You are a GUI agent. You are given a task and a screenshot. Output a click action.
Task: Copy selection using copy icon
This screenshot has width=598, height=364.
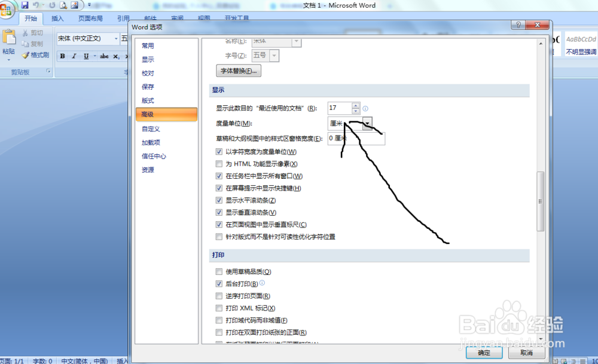tap(25, 44)
